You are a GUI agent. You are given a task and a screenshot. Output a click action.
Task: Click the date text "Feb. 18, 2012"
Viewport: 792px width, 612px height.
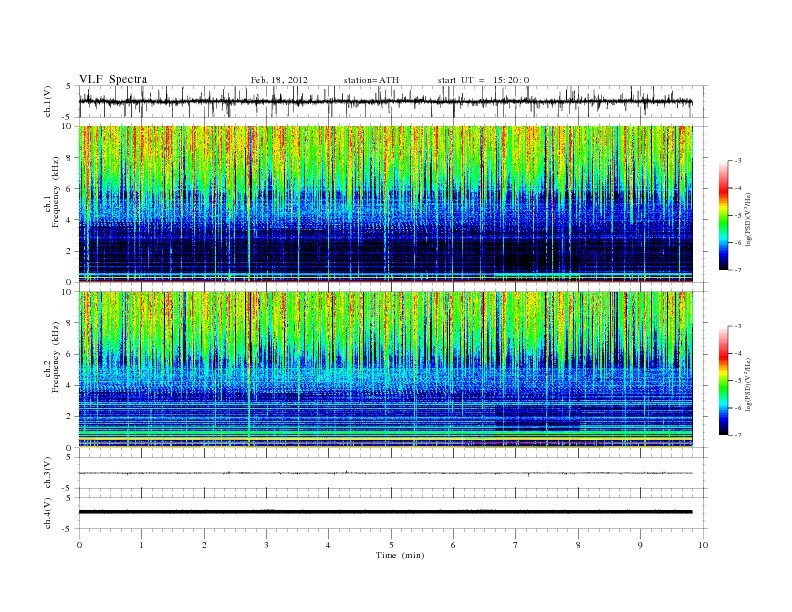pos(279,80)
